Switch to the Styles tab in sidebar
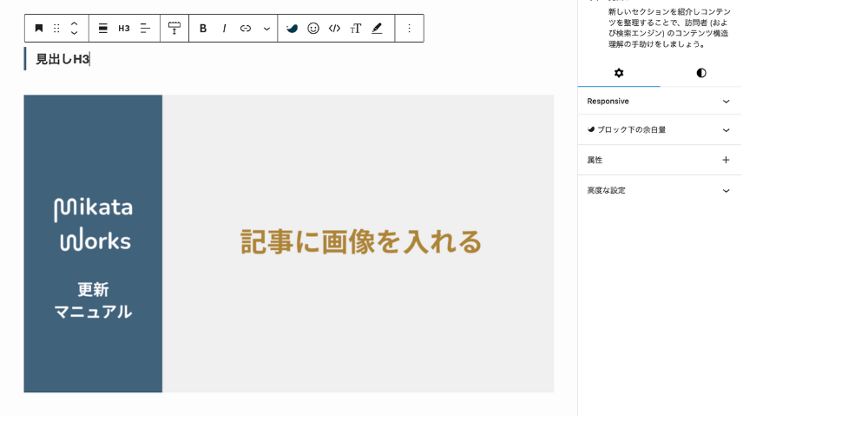The height and width of the screenshot is (434, 868). 700,73
